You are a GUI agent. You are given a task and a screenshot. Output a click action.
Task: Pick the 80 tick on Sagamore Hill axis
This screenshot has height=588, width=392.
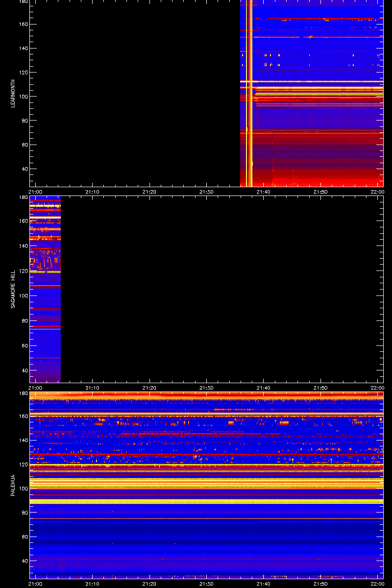pos(24,321)
